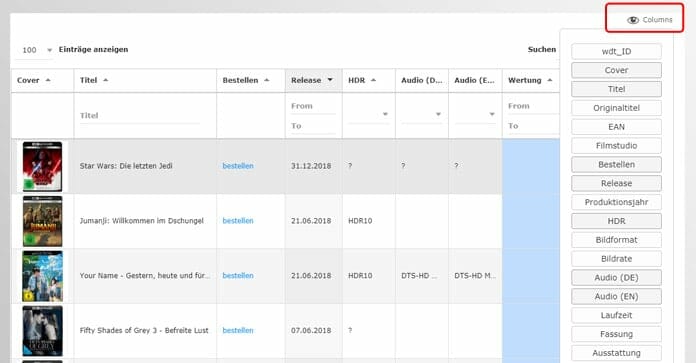
Task: Click the Titel filter input field
Action: [x=139, y=116]
